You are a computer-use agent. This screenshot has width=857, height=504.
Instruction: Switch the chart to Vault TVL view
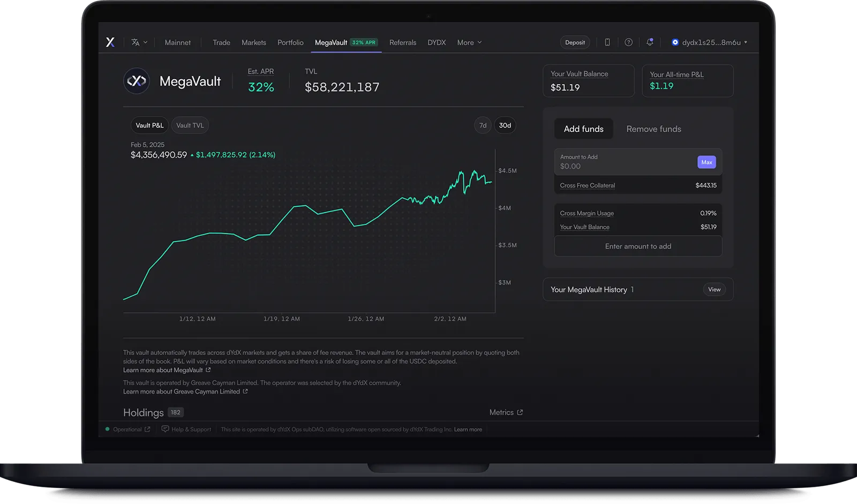(190, 125)
